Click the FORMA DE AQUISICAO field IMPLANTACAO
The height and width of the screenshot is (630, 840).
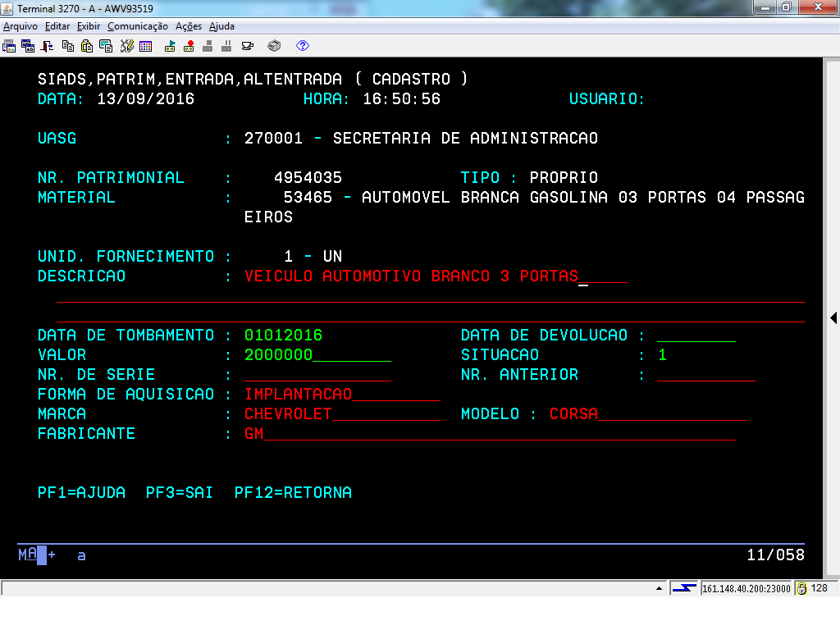342,395
